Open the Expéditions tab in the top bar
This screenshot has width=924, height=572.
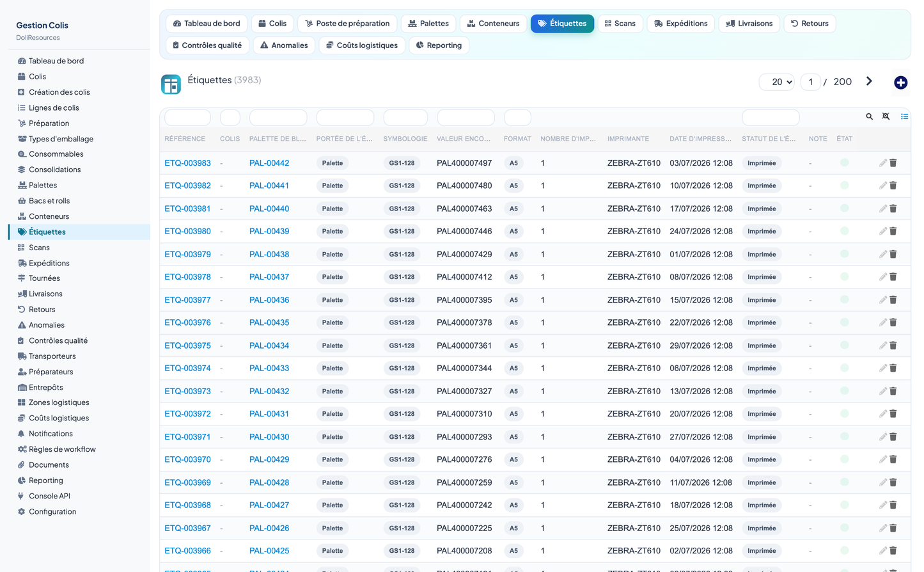point(680,24)
